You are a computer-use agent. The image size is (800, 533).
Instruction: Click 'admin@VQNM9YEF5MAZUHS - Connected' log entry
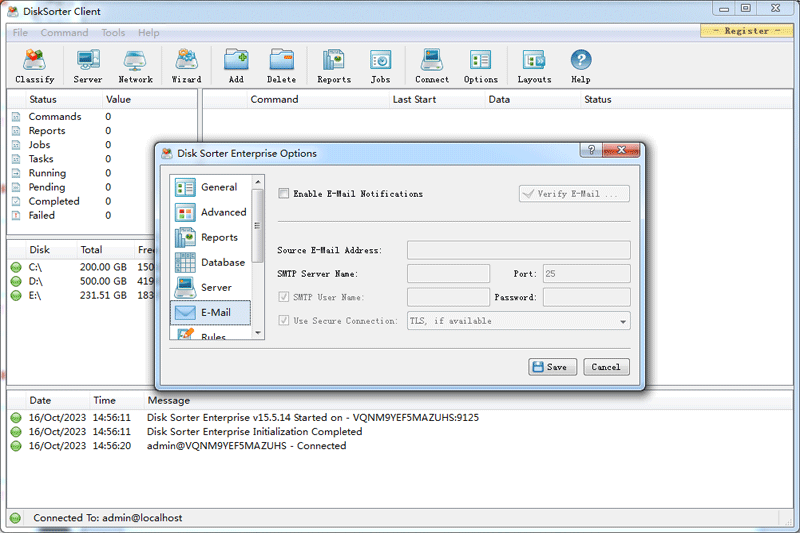pyautogui.click(x=246, y=446)
